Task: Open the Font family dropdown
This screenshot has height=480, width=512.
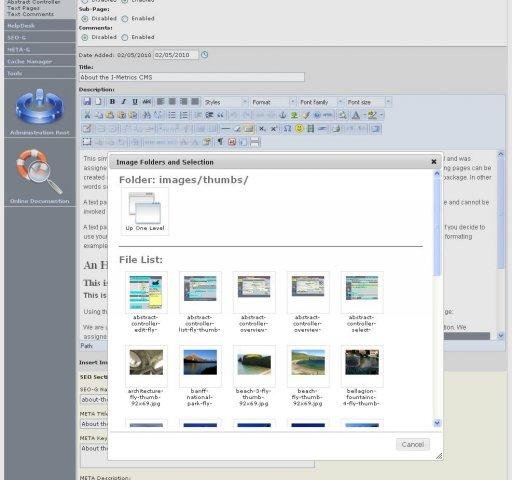Action: (321, 102)
